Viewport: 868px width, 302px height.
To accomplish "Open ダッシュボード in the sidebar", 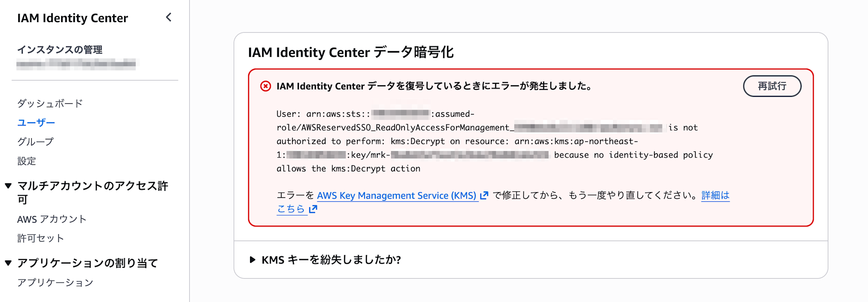I will coord(50,103).
